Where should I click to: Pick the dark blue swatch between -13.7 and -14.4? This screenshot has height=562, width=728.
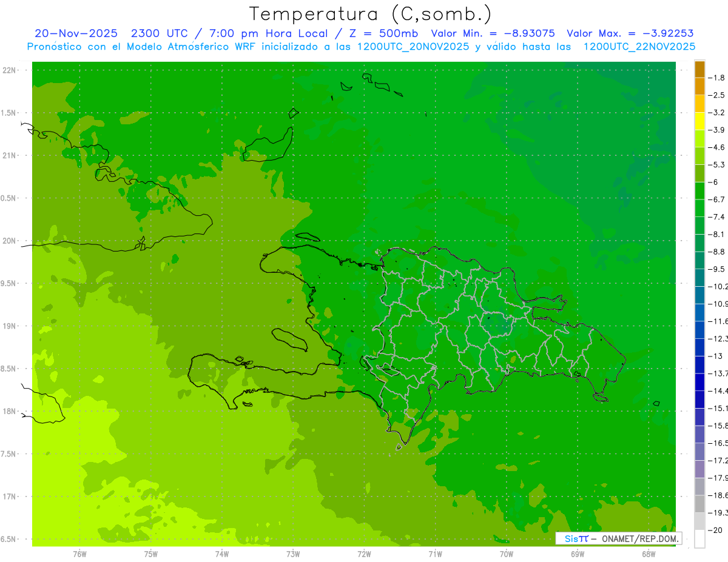[x=699, y=383]
